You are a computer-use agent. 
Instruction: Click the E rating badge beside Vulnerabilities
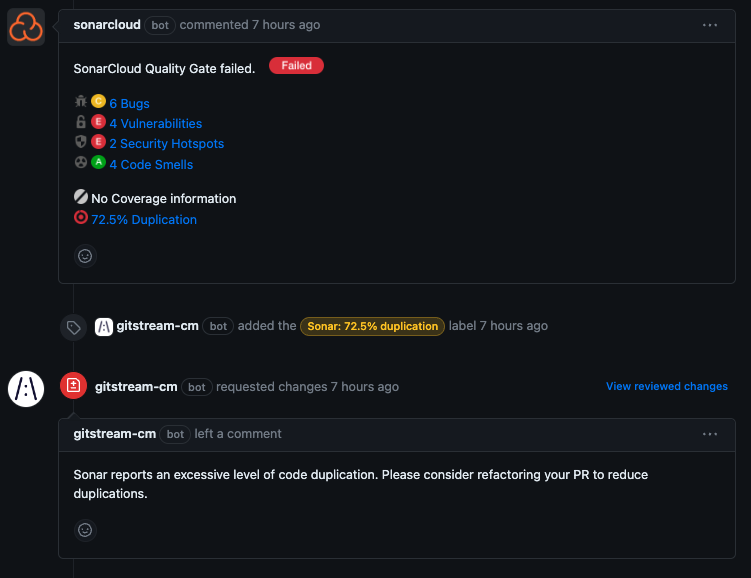coord(98,122)
